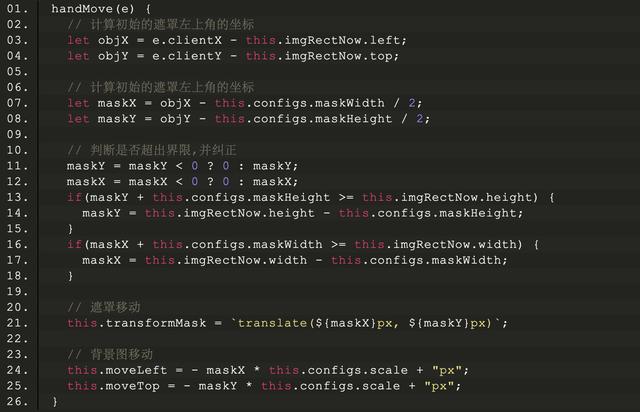Click 'this.moveTop' statement on line 25
Screen dimensions: 640x412
pos(264,386)
